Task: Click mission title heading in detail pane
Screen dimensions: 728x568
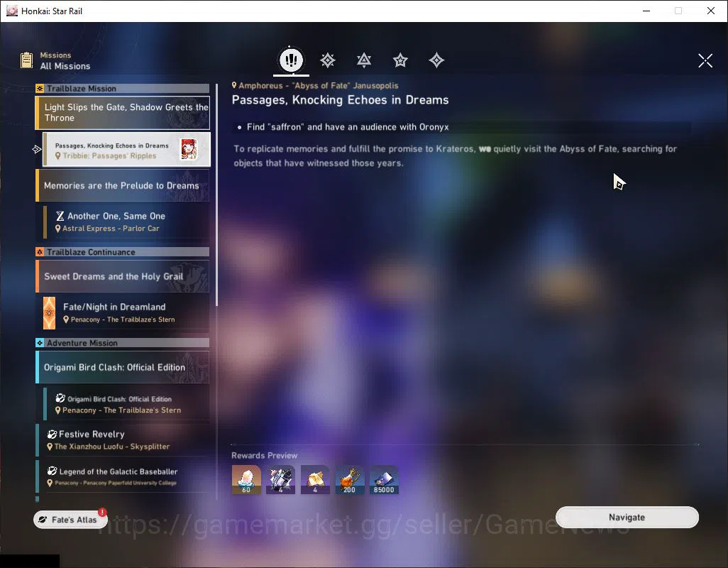Action: [341, 100]
